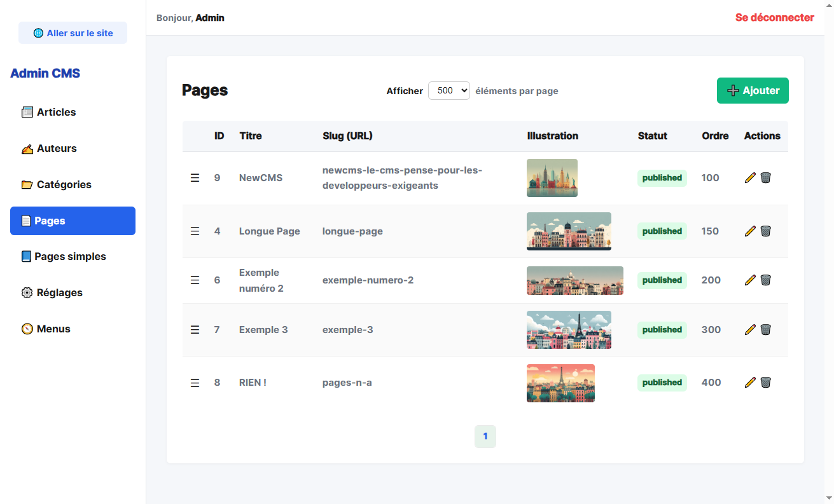Delete the RIEN ! page using trash icon

[765, 382]
